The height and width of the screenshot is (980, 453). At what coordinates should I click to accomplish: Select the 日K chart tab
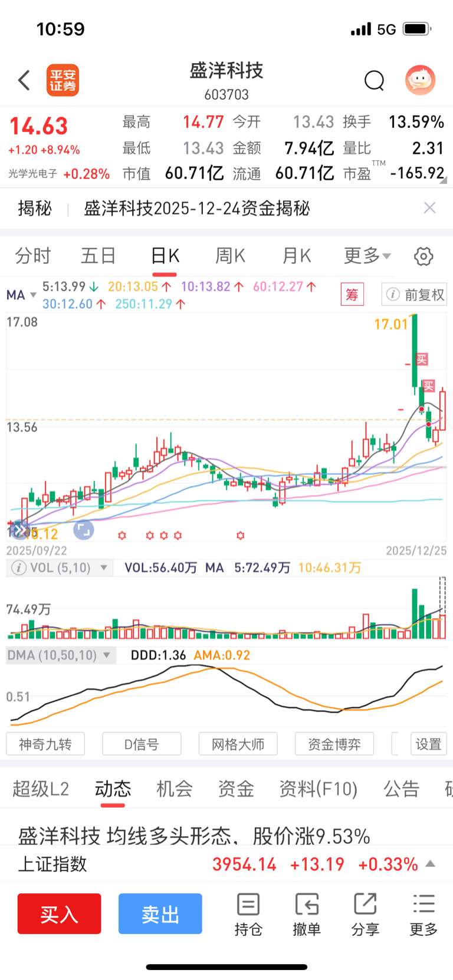pyautogui.click(x=165, y=256)
